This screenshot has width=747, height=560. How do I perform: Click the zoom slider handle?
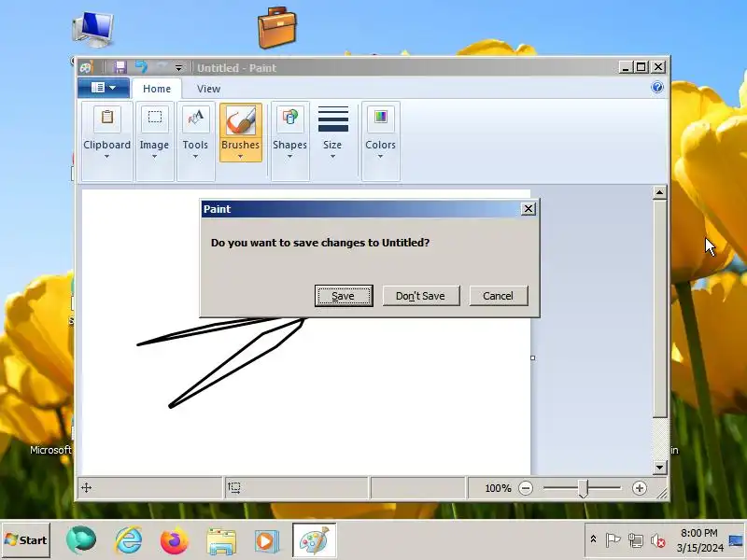click(583, 488)
